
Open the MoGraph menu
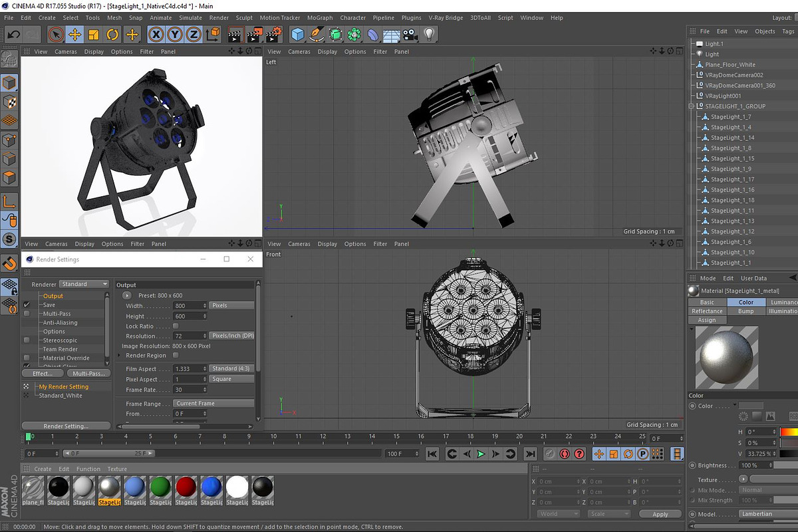coord(320,18)
